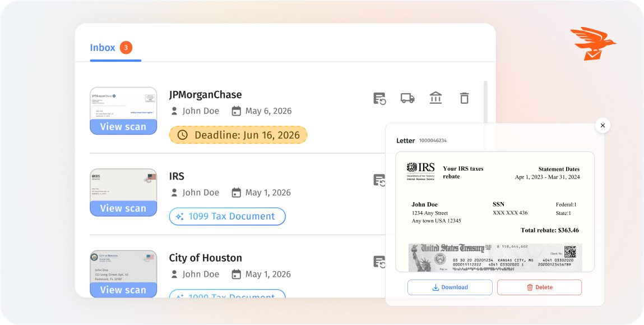
Task: Click the person icon in JPMorganChase row
Action: click(x=174, y=111)
